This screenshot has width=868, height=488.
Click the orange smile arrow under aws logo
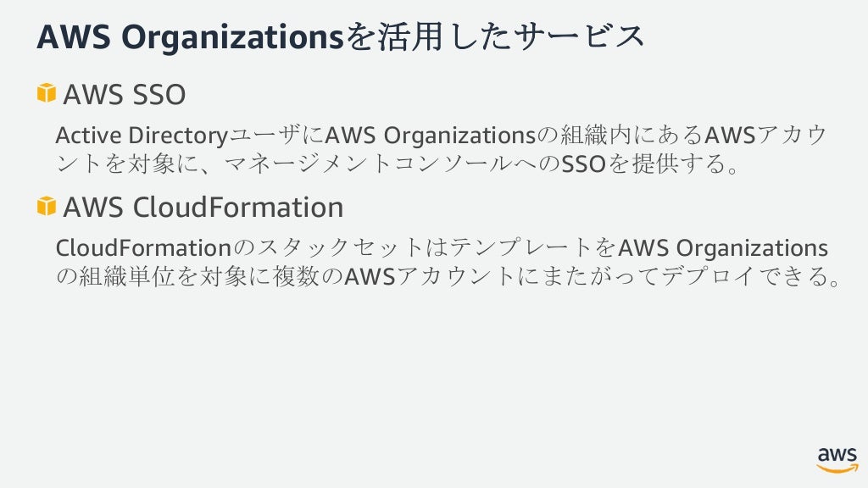tap(837, 468)
